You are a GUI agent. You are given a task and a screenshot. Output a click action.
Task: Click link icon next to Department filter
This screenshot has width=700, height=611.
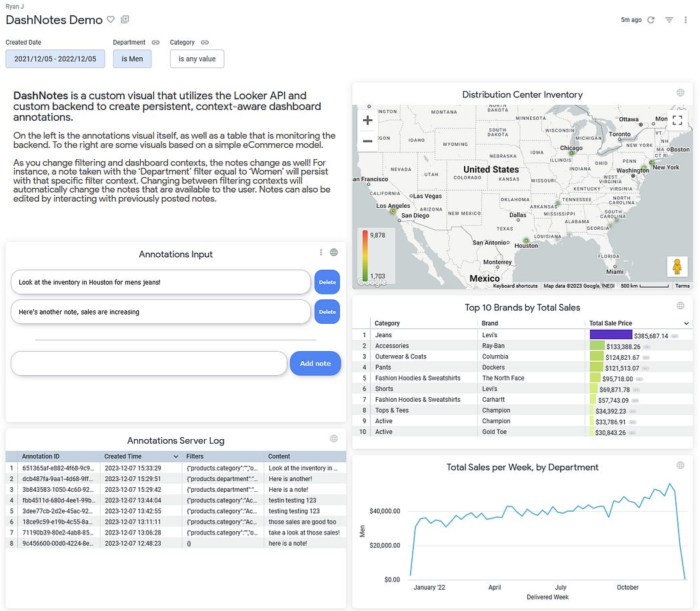tap(155, 43)
